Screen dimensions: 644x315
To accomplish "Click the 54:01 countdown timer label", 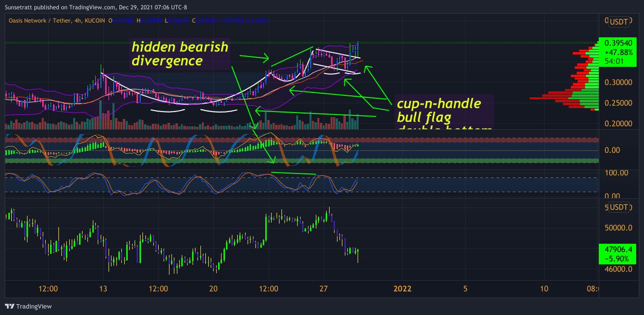I will tap(615, 61).
